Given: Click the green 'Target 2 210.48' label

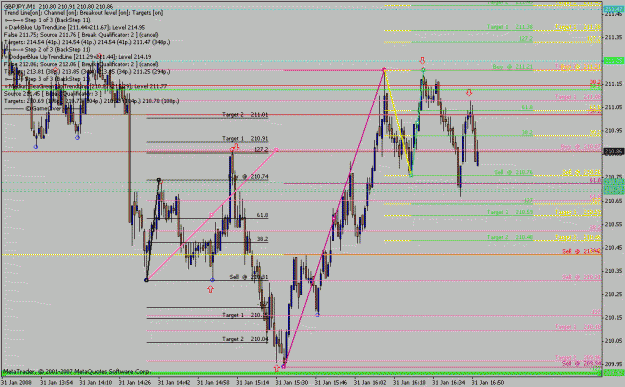Looking at the screenshot, I should tap(510, 238).
